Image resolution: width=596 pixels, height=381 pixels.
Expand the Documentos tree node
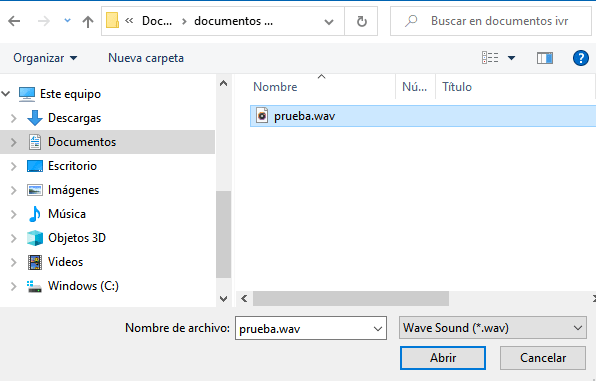tap(14, 142)
